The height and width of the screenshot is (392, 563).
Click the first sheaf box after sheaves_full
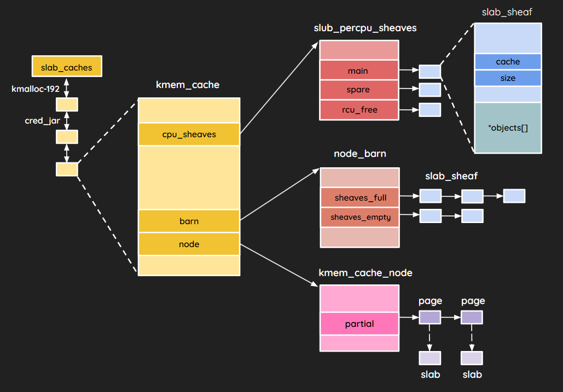pyautogui.click(x=431, y=196)
